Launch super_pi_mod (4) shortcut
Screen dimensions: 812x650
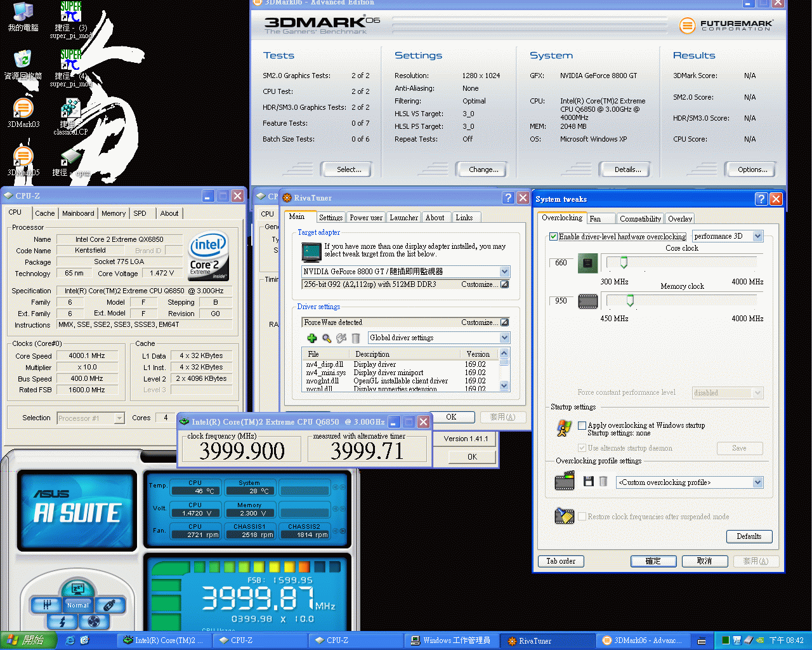click(x=70, y=68)
